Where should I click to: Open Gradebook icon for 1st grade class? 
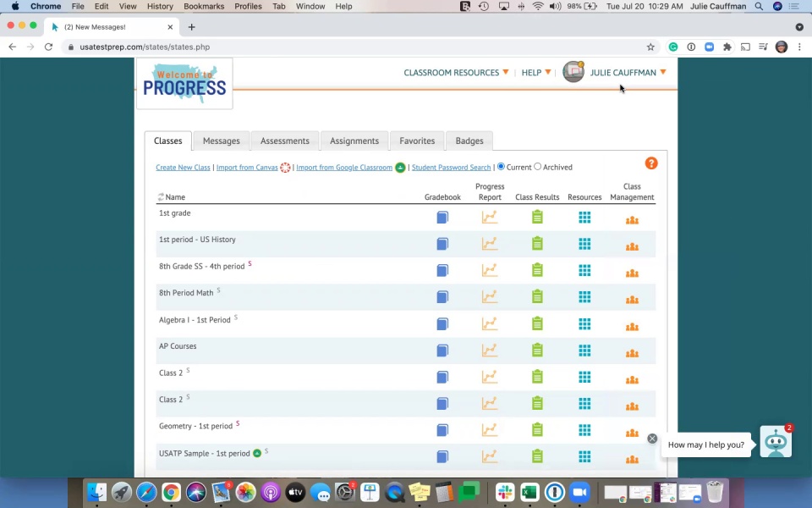(x=442, y=218)
